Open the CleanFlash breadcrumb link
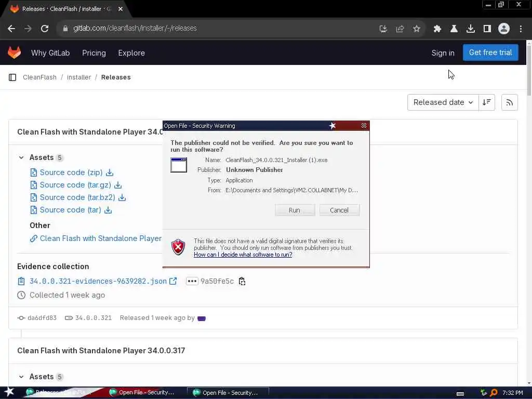The height and width of the screenshot is (399, 532). click(39, 77)
